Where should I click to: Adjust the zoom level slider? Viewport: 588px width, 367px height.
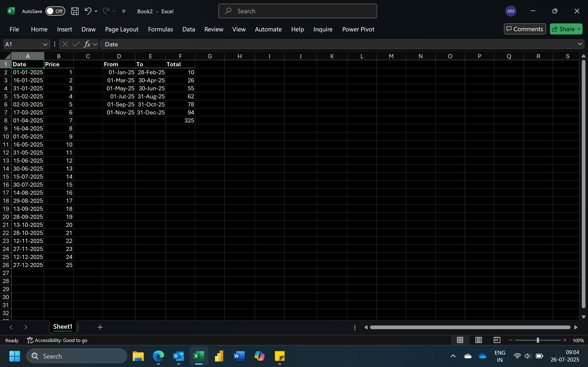538,340
